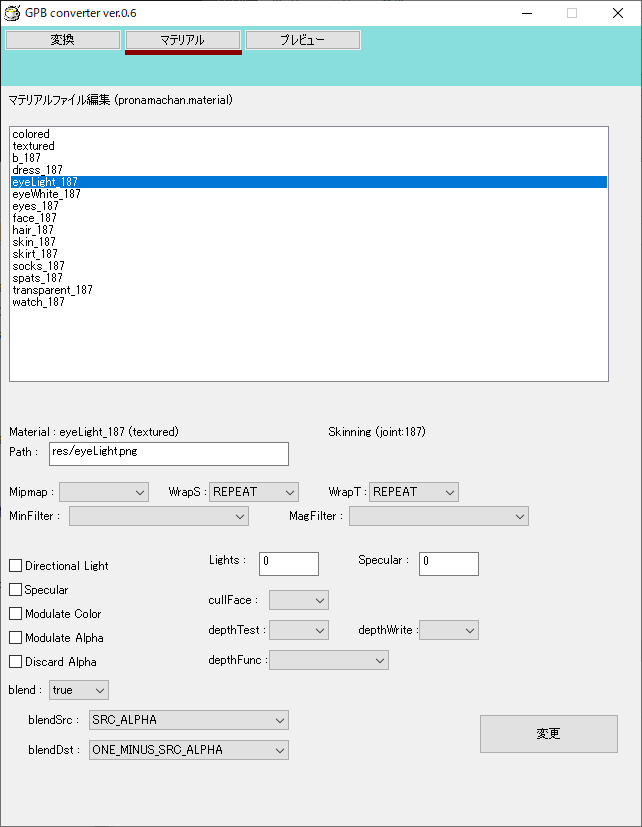Open the MagFilter dropdown
Viewport: 642px width, 827px height.
[438, 516]
